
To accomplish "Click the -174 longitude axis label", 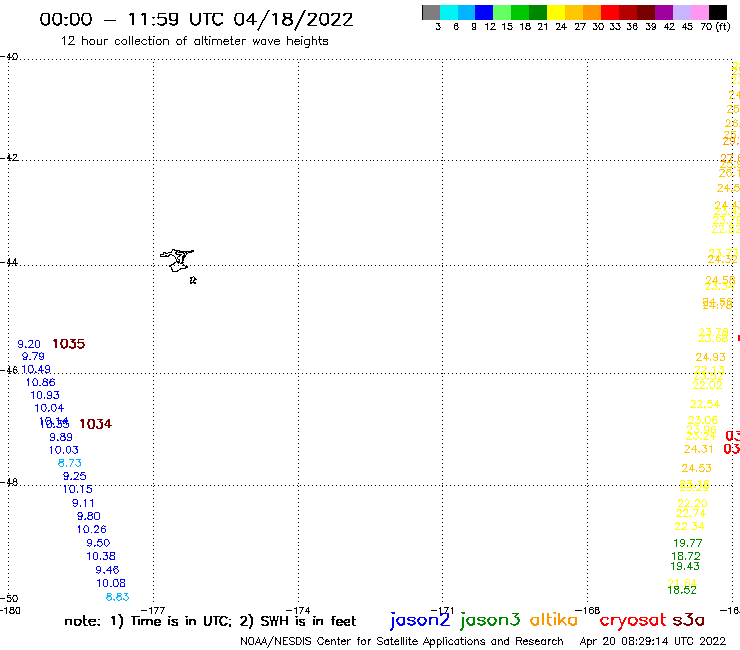I will 298,611.
